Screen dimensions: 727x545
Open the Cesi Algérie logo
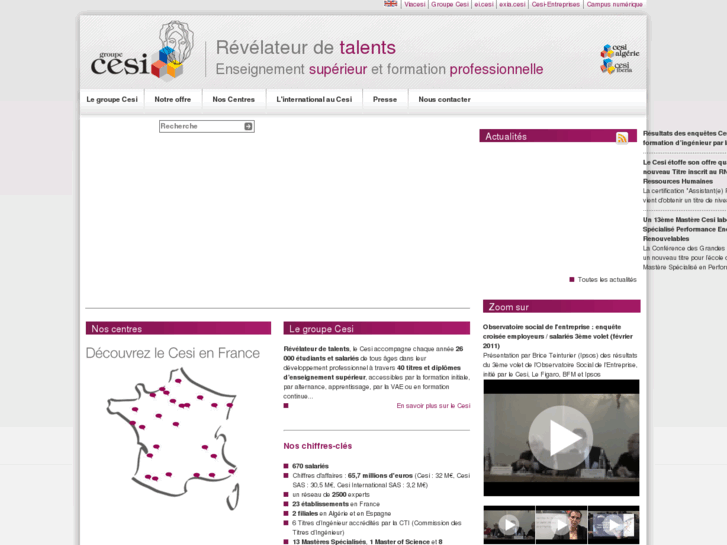coord(620,51)
